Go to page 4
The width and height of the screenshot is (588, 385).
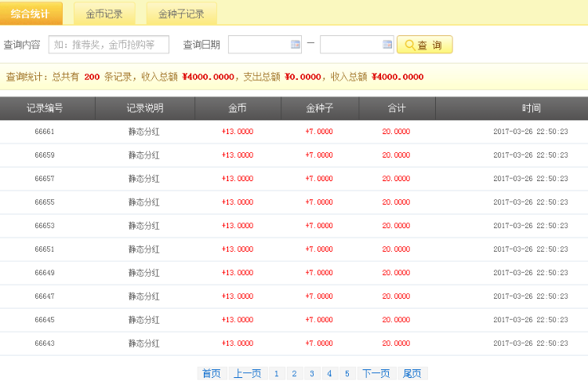point(329,373)
